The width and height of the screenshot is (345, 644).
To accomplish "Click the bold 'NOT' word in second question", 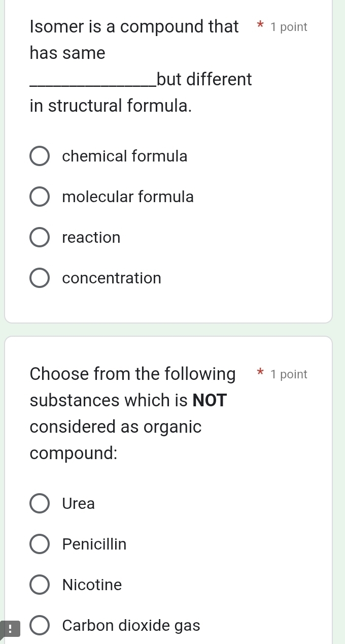I will pos(209,401).
